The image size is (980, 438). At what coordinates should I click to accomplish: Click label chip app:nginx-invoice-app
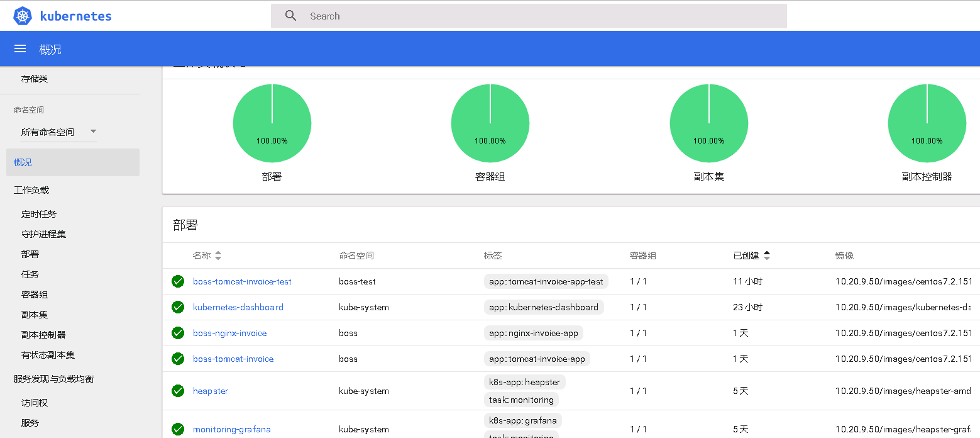click(x=534, y=333)
